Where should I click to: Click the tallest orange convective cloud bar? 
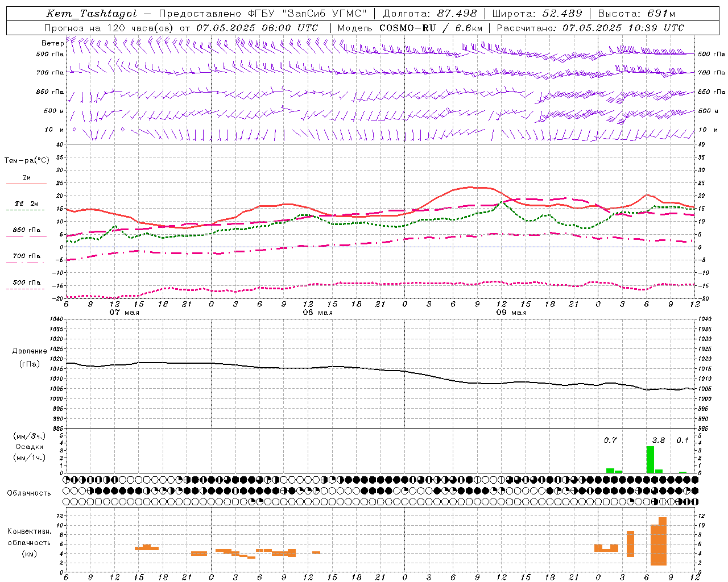click(663, 541)
